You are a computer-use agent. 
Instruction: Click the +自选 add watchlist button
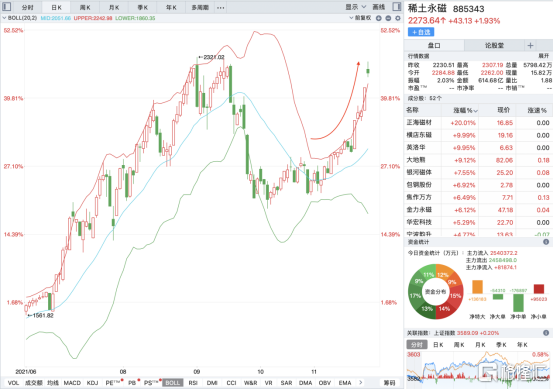click(421, 32)
